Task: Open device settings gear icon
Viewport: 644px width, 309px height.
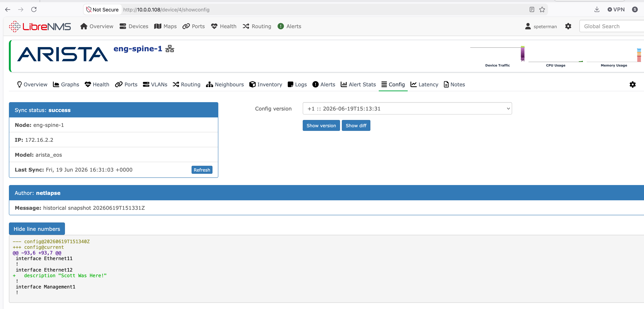Action: pos(633,85)
